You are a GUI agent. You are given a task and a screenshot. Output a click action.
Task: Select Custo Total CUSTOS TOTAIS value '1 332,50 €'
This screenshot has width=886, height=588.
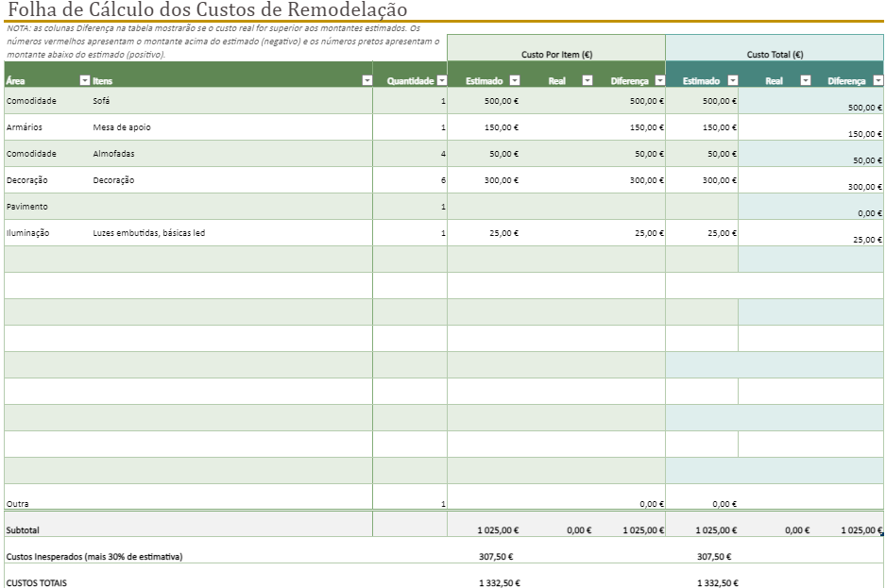[718, 582]
